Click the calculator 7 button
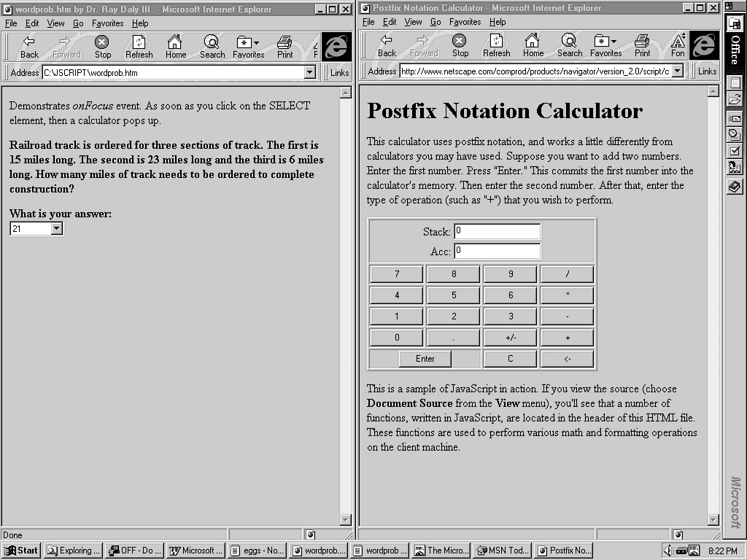The image size is (747, 560). pyautogui.click(x=396, y=274)
